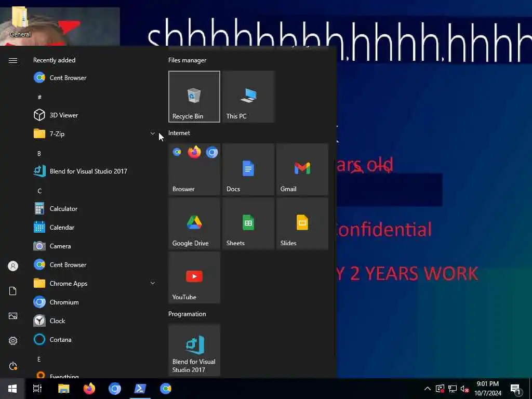Viewport: 532px width, 399px height.
Task: Open Cent Browser in the C section
Action: 95,264
